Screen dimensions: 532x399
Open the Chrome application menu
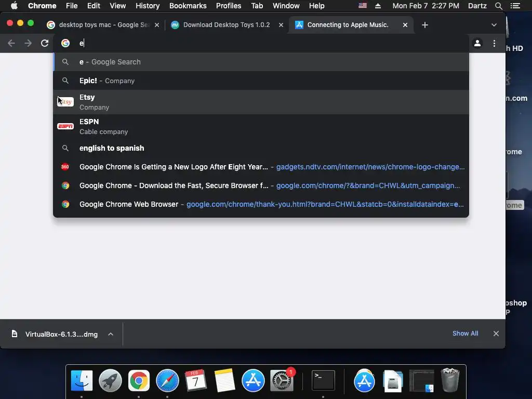tap(42, 6)
